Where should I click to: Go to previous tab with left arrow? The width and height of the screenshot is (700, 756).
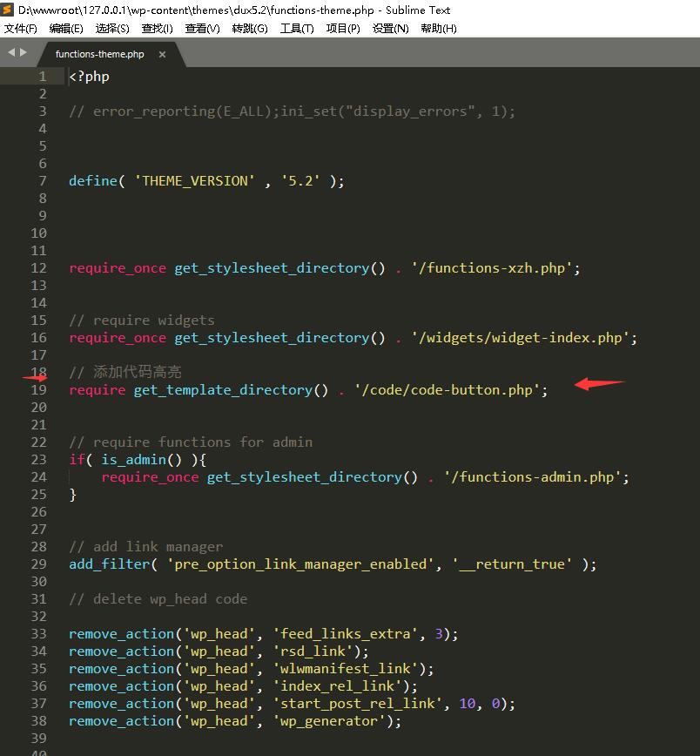pos(11,52)
